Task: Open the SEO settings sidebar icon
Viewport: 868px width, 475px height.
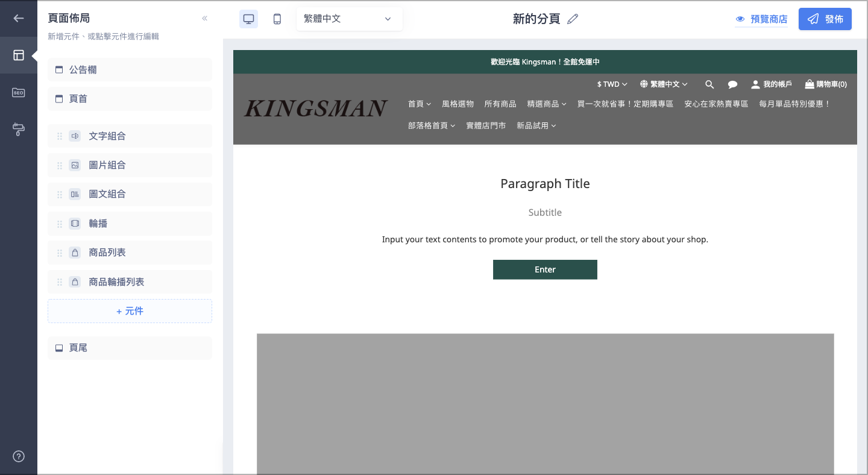Action: coord(19,92)
